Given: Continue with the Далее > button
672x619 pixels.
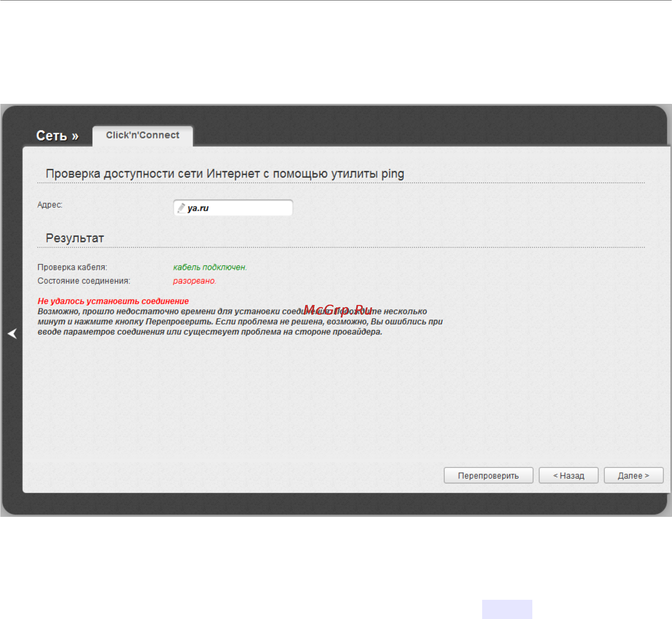Looking at the screenshot, I should (x=633, y=475).
